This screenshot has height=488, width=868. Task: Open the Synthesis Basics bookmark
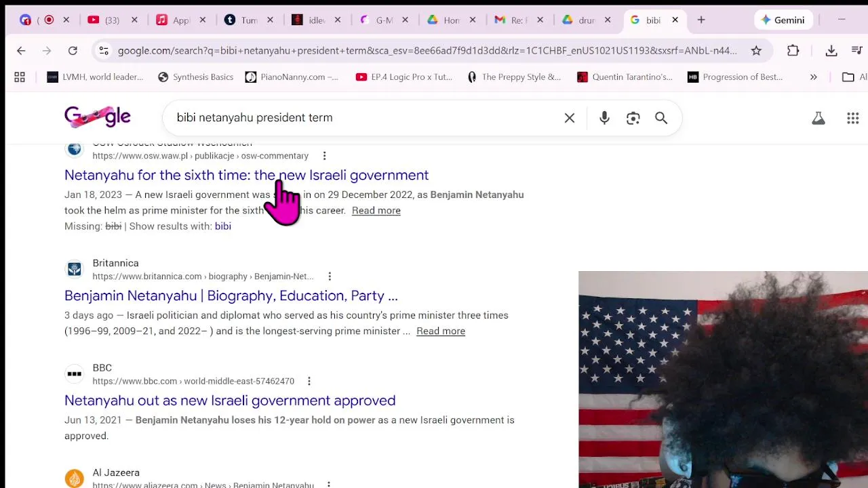point(195,77)
